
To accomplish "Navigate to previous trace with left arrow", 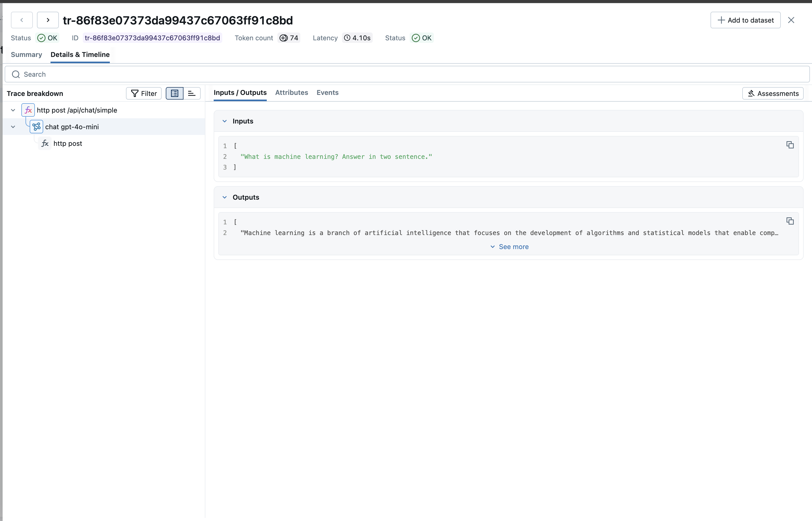I will (x=21, y=20).
